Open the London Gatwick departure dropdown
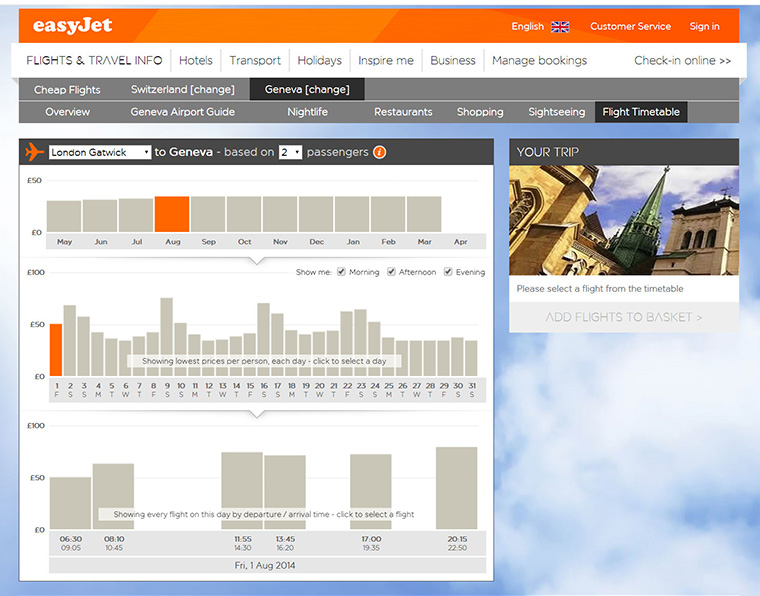The height and width of the screenshot is (596, 760). [x=100, y=152]
